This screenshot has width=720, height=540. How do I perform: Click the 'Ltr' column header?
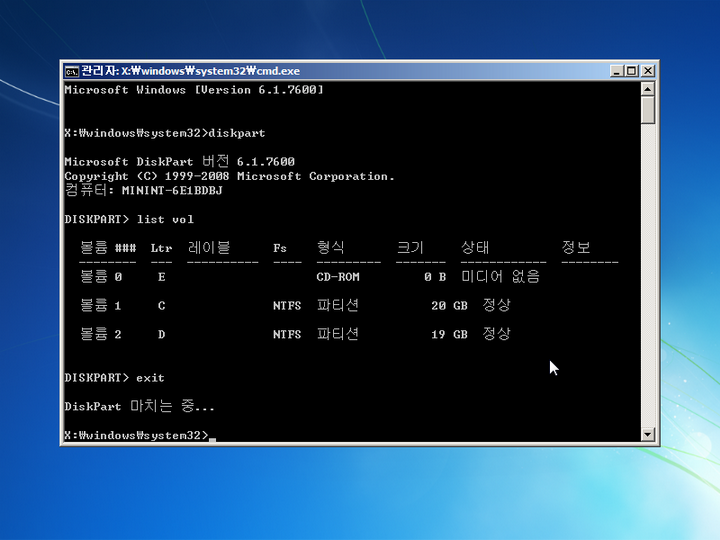161,248
